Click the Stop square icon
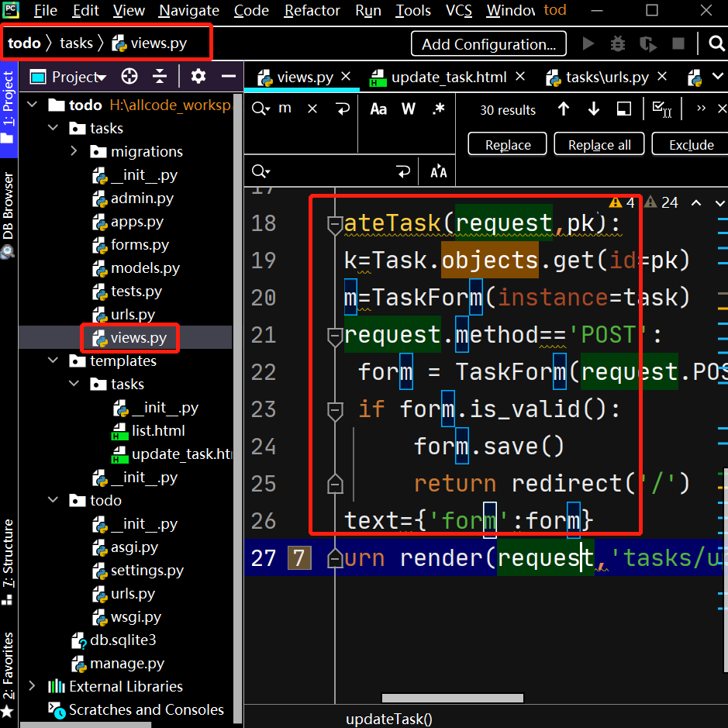728x728 pixels. point(678,43)
